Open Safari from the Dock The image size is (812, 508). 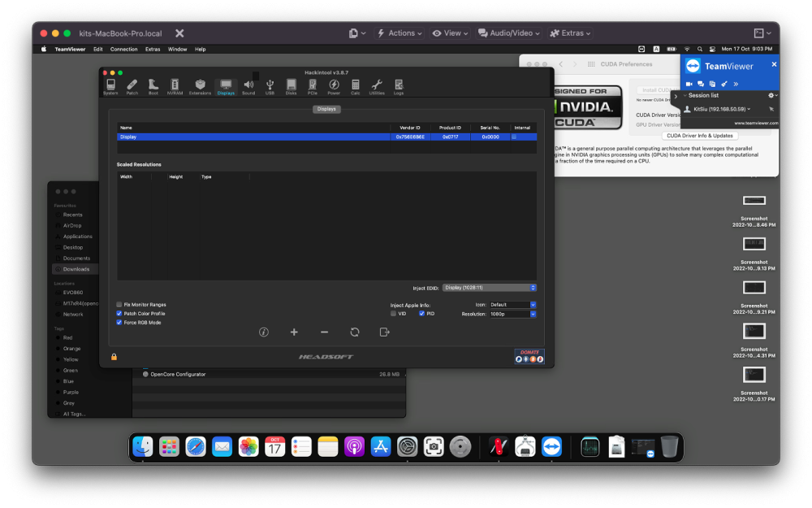(196, 447)
